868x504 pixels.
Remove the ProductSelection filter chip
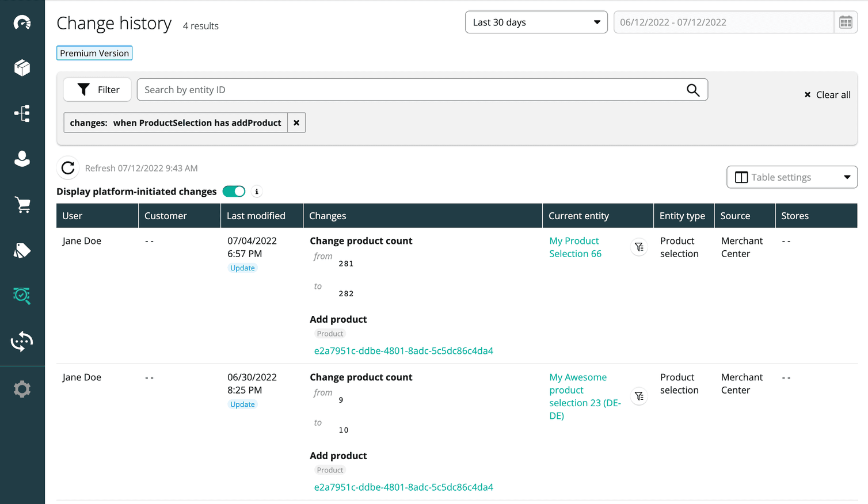point(296,123)
